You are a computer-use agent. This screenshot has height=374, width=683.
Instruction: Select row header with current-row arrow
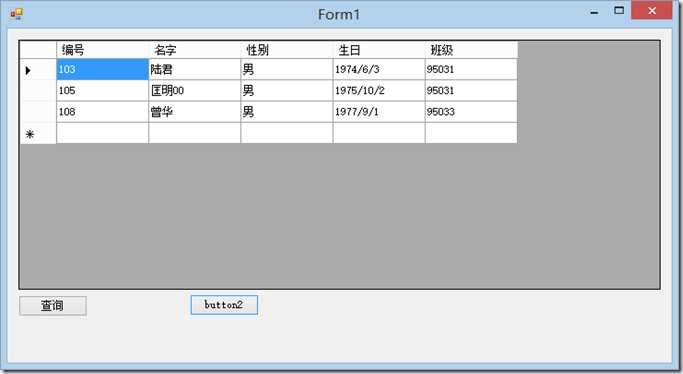pos(38,69)
